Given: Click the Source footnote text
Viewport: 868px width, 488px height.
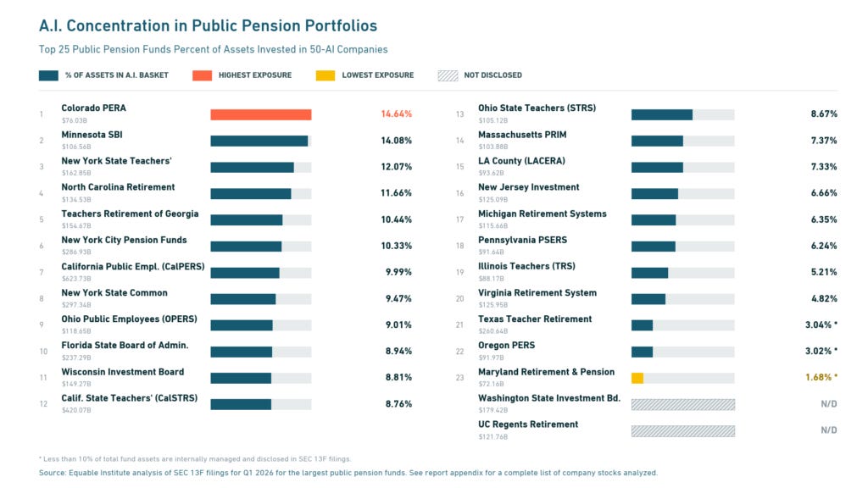Looking at the screenshot, I should tap(348, 473).
